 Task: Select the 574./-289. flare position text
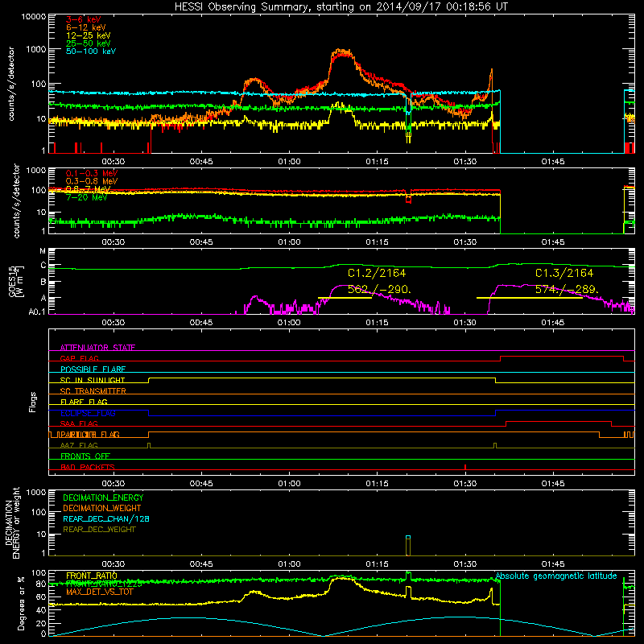coord(567,290)
